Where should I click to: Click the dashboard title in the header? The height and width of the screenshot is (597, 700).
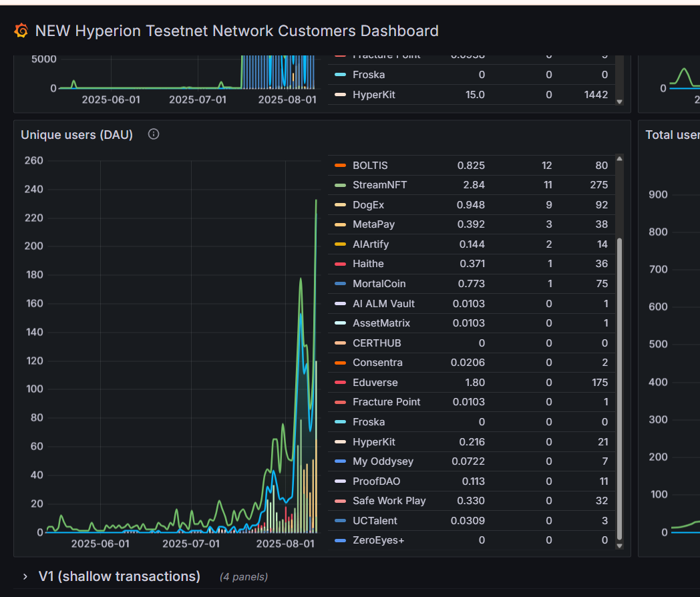[x=236, y=31]
